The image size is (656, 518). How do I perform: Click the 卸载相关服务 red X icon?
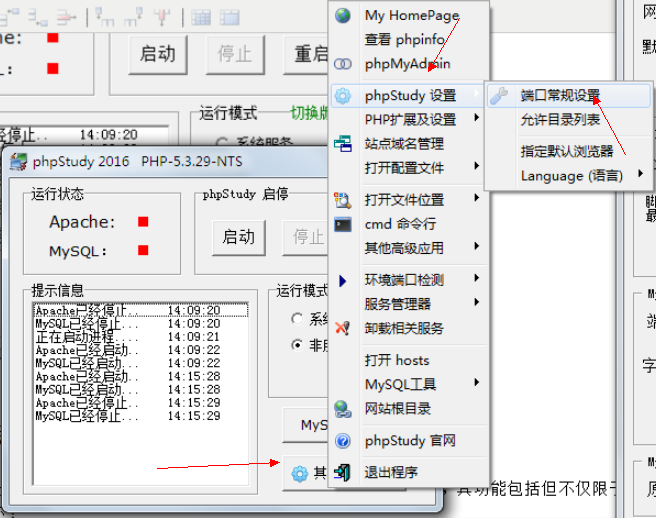pyautogui.click(x=343, y=328)
